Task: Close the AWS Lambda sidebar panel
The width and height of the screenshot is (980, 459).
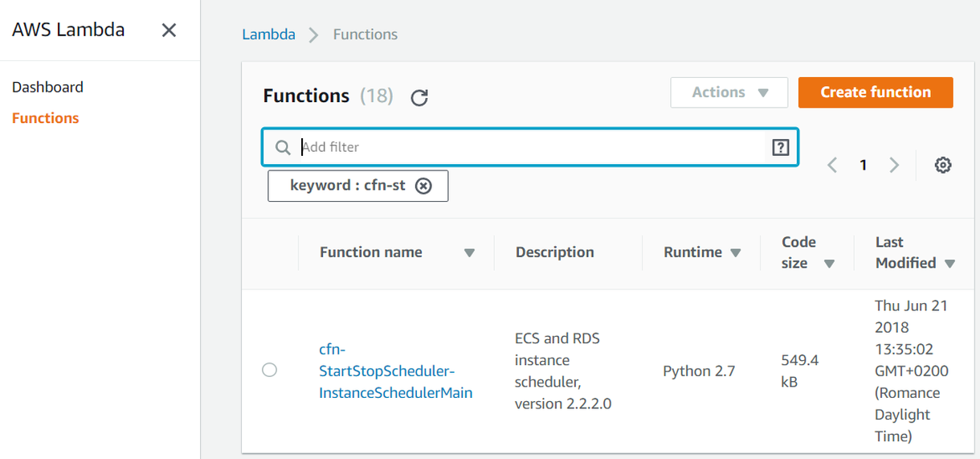Action: click(x=169, y=31)
